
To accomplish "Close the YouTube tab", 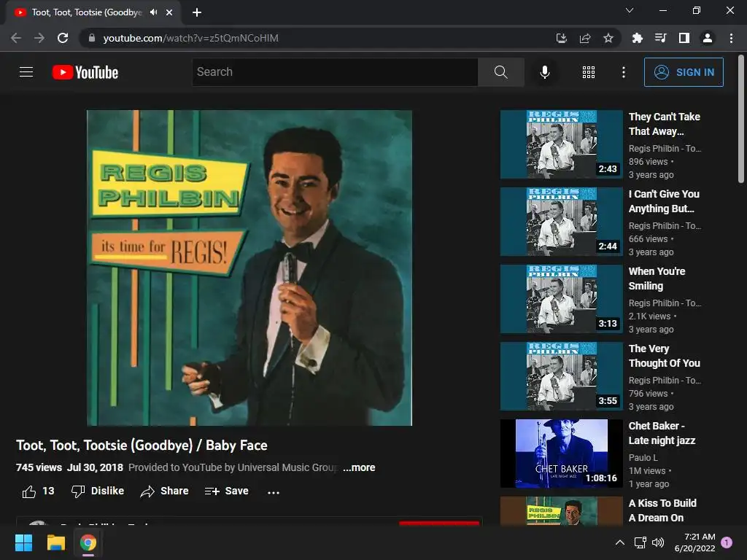I will point(169,12).
